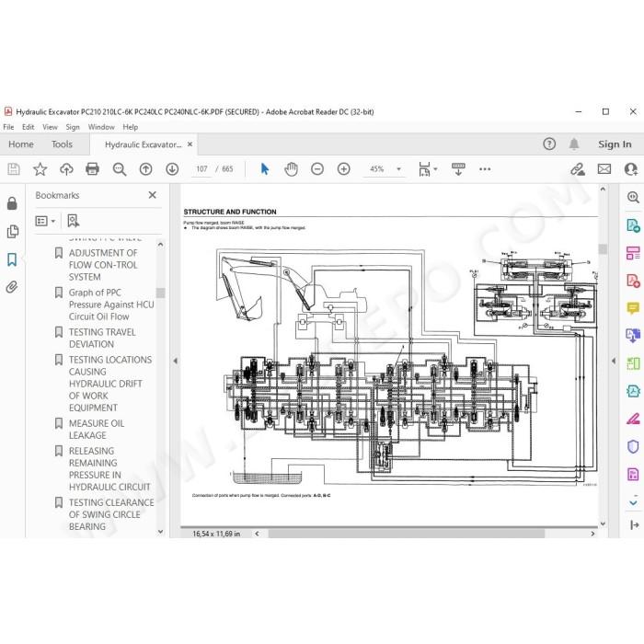The height and width of the screenshot is (644, 644).
Task: Open Export PDF tool in right pane
Action: [x=633, y=225]
